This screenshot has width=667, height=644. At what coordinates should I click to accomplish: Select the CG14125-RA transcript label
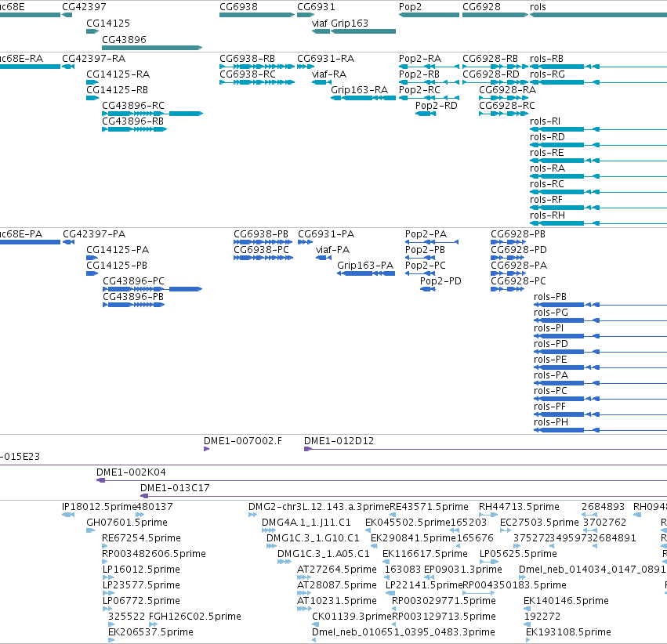(x=118, y=74)
